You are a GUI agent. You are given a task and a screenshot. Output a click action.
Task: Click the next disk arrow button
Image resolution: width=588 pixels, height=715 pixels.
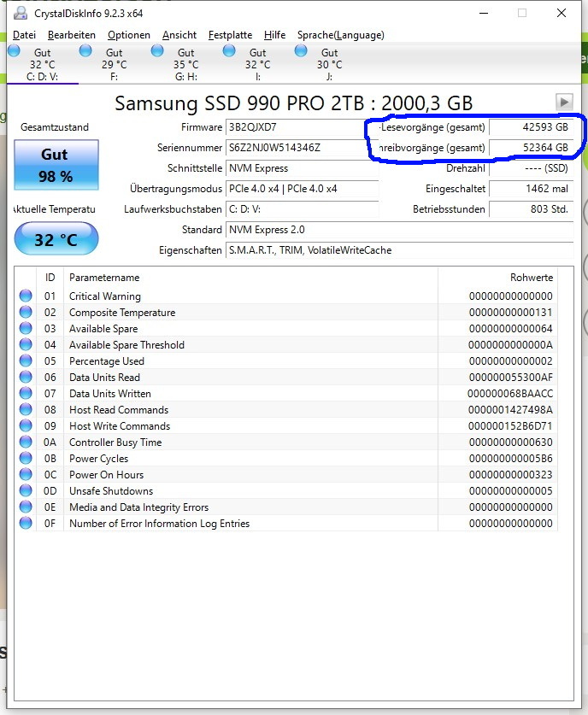pos(564,102)
